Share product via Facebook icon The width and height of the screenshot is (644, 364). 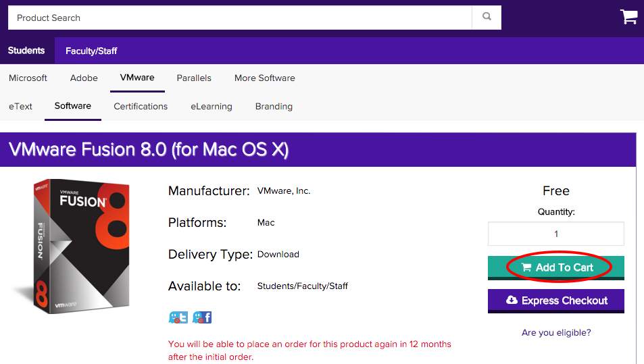tap(202, 317)
